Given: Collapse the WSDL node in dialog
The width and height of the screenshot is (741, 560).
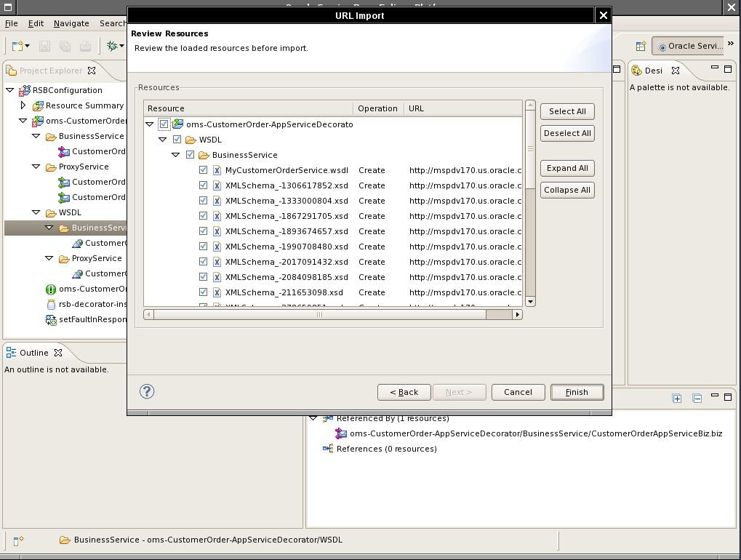Looking at the screenshot, I should point(163,140).
